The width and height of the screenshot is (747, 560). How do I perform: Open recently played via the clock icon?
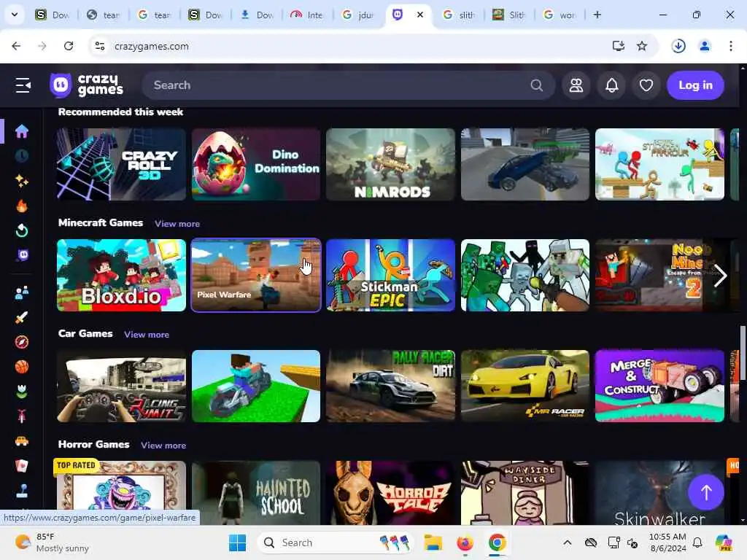coord(21,156)
